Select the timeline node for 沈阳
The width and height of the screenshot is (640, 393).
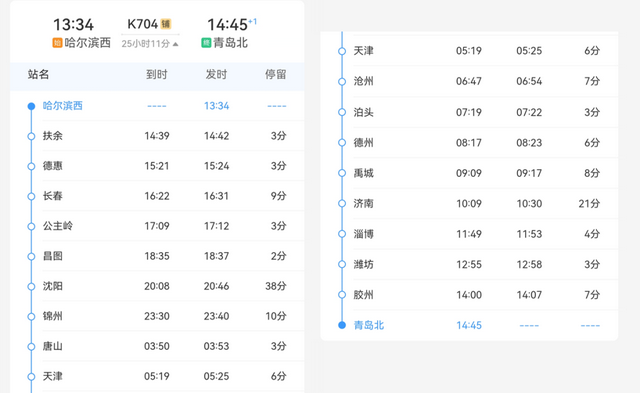pyautogui.click(x=31, y=286)
